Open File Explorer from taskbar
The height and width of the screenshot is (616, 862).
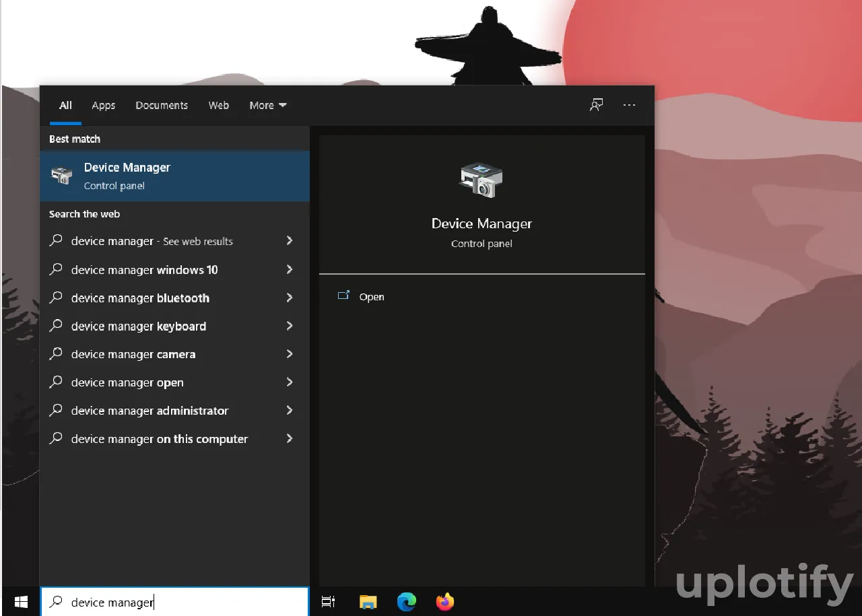(368, 602)
